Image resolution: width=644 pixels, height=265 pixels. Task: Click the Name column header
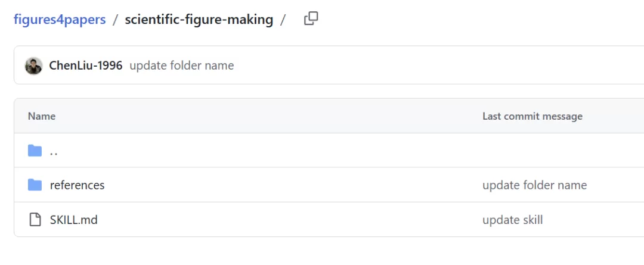(x=42, y=116)
